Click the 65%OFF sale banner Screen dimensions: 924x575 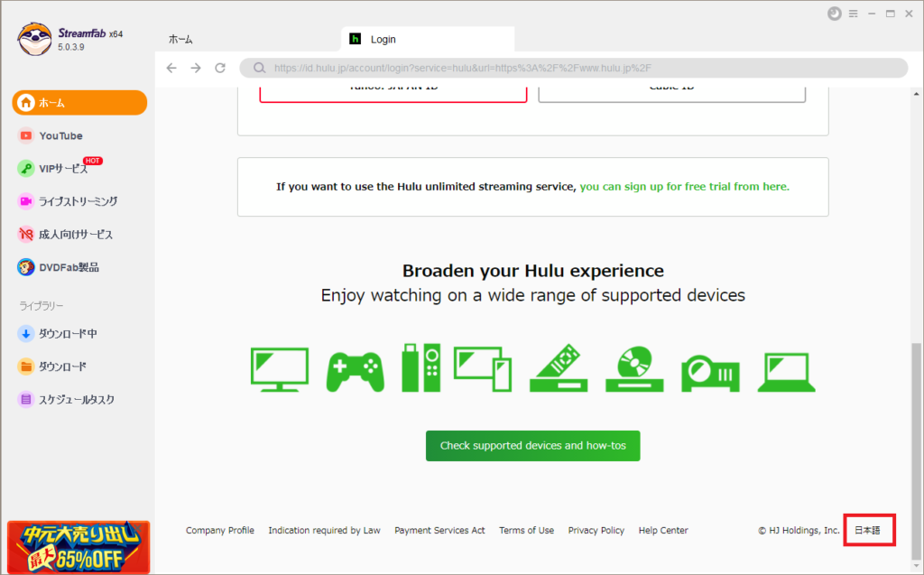click(79, 547)
